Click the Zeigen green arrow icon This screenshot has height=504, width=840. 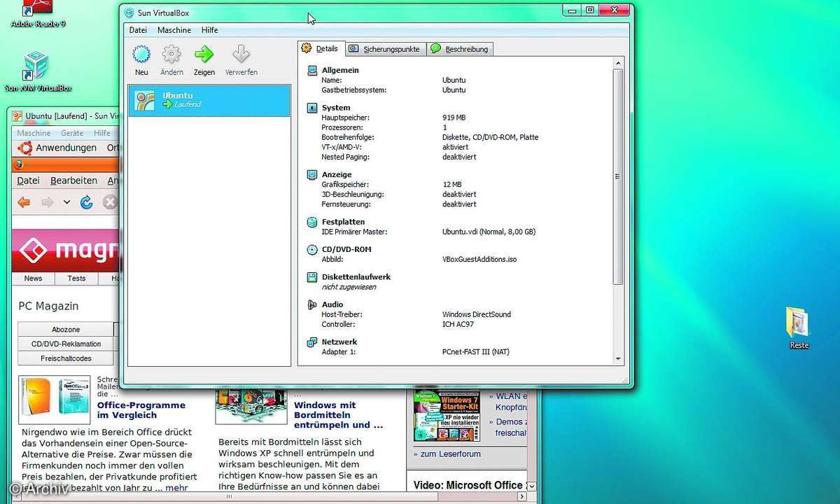204,55
